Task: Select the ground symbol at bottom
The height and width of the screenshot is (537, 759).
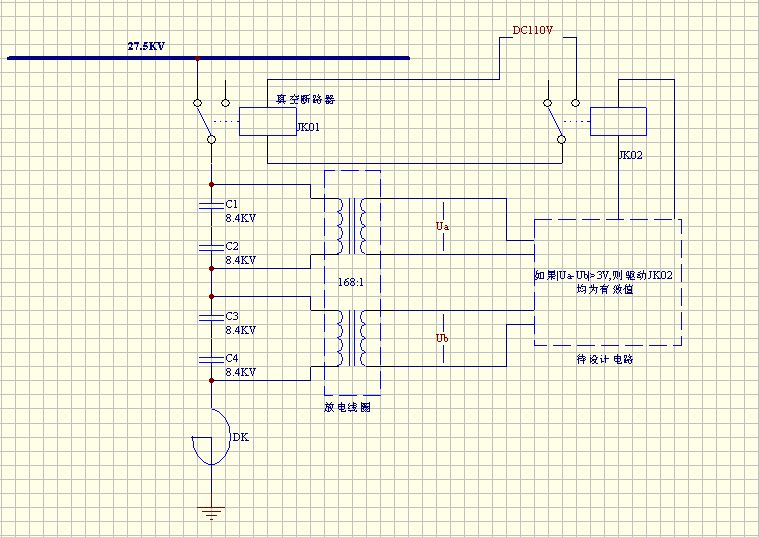Action: (x=211, y=513)
